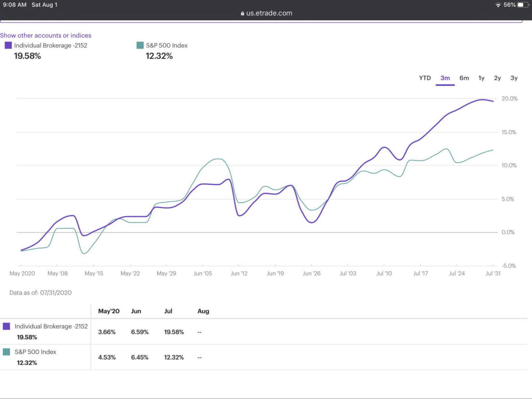Screen dimensions: 532x399
Task: Click the 2y period control
Action: pos(497,78)
